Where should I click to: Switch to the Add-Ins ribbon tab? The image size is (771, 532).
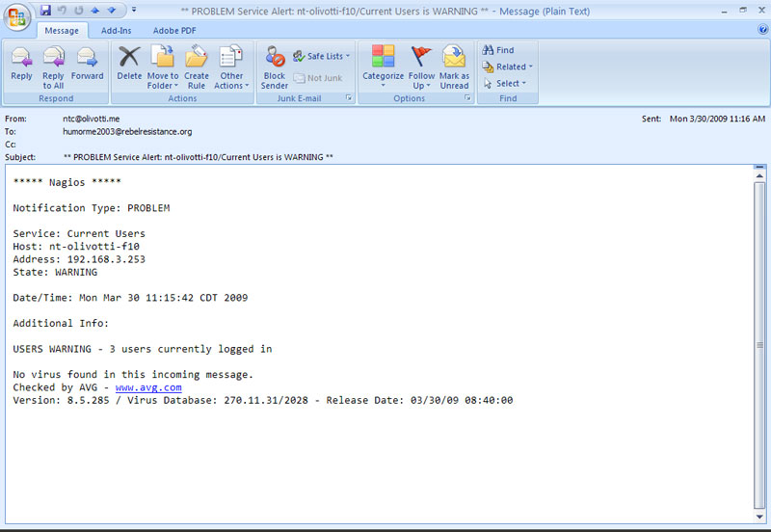point(116,31)
